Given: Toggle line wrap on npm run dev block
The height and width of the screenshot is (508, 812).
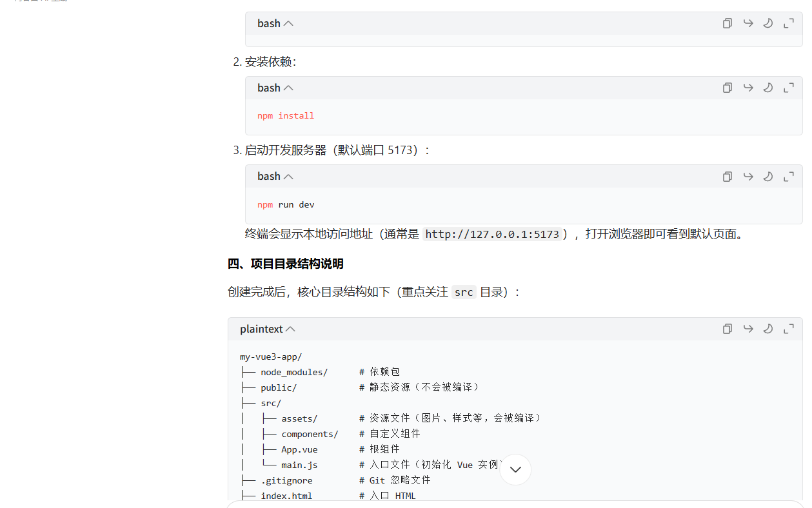Looking at the screenshot, I should point(748,176).
